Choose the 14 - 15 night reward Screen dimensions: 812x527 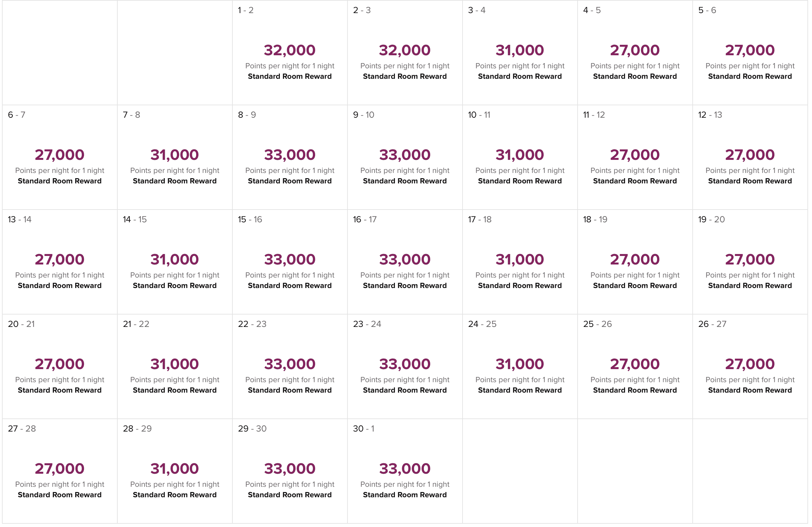pos(175,262)
